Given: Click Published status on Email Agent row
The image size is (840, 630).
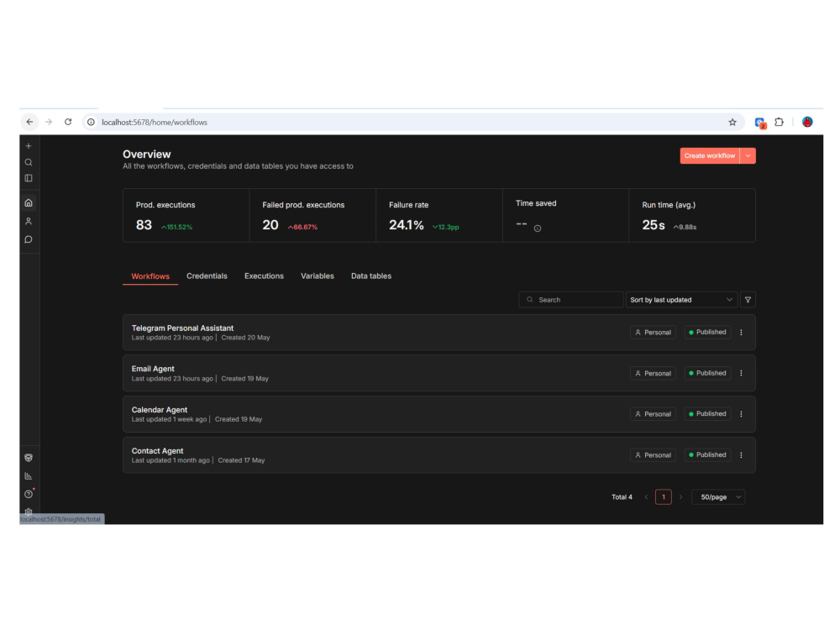Looking at the screenshot, I should [x=707, y=373].
